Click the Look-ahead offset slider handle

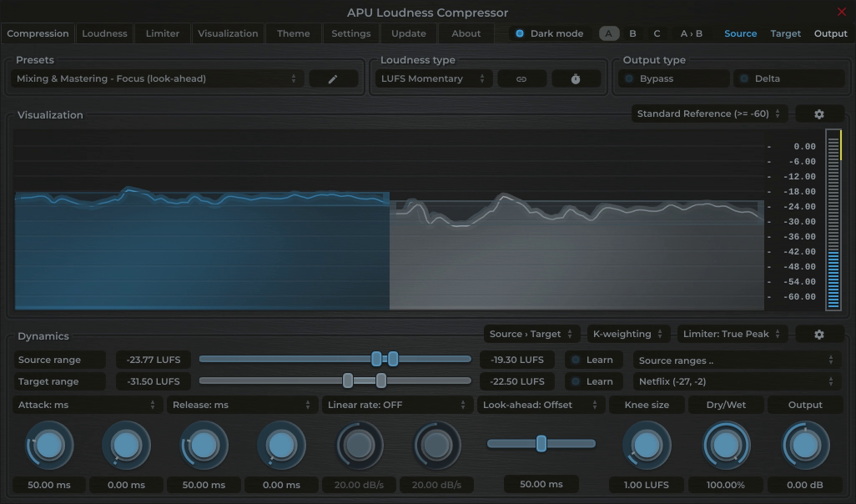[541, 443]
